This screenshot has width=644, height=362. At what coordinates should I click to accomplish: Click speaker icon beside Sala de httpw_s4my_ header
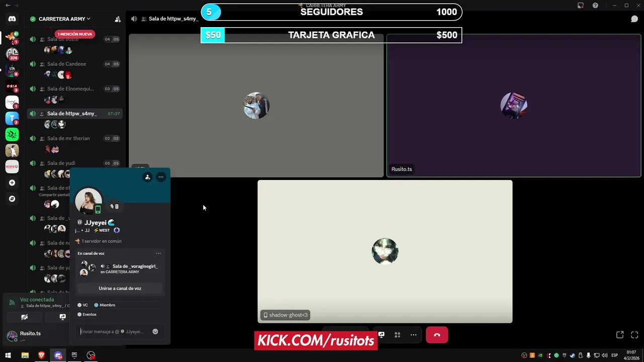click(134, 19)
